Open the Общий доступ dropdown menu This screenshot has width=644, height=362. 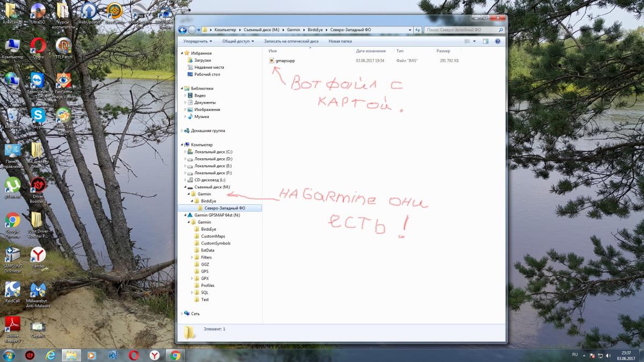coord(238,41)
